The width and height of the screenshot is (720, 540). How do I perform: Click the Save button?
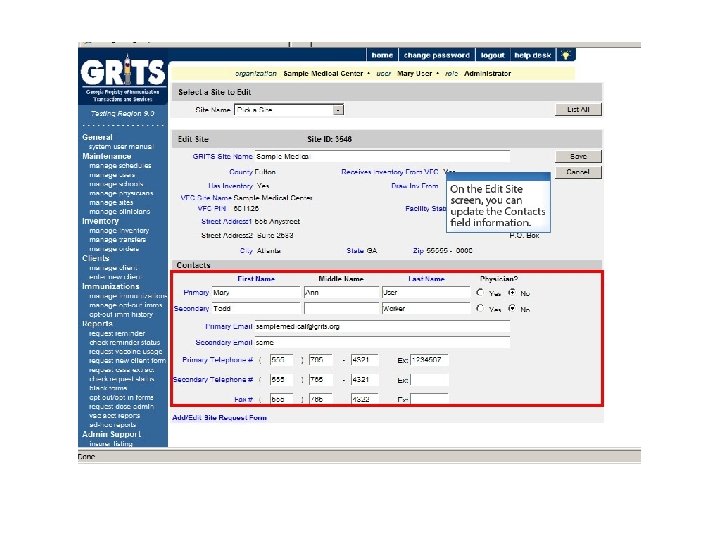click(x=578, y=157)
